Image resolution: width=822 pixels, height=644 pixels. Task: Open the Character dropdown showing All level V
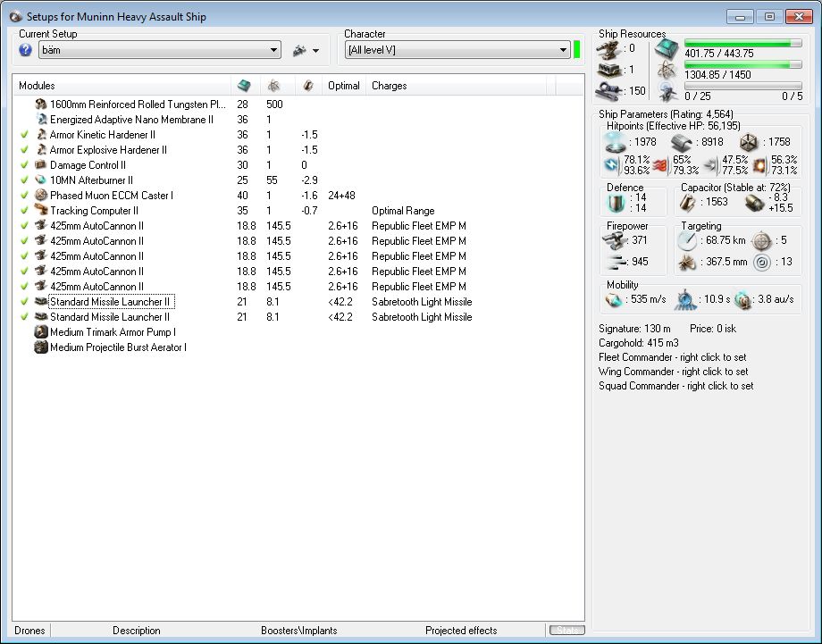[457, 50]
